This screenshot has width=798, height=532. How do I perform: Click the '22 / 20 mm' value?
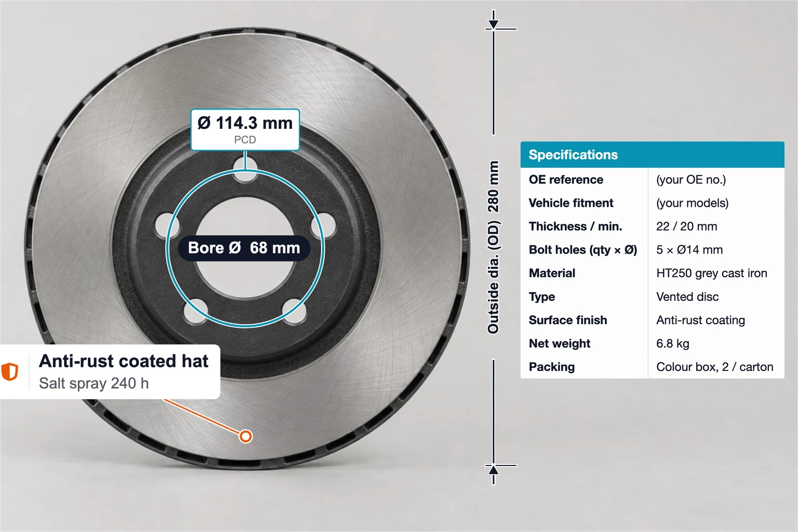(687, 227)
